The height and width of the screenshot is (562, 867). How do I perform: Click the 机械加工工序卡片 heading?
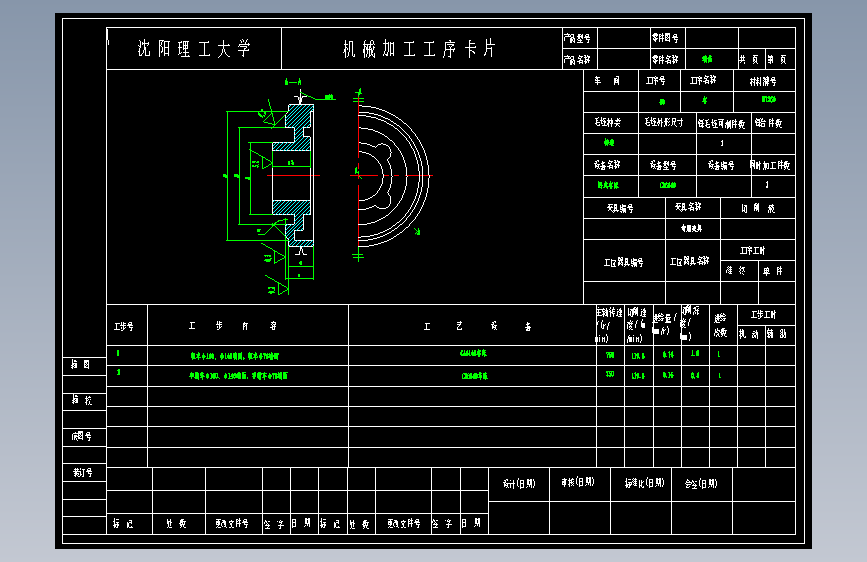(419, 49)
